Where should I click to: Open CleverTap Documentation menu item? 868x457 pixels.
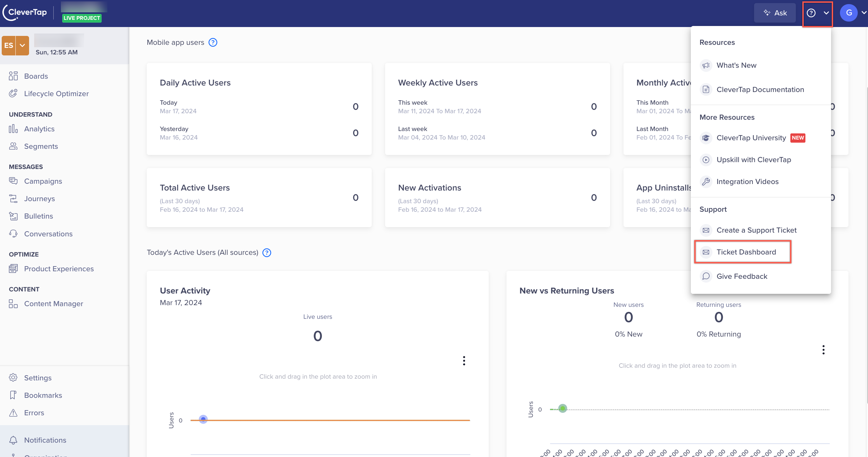click(761, 90)
